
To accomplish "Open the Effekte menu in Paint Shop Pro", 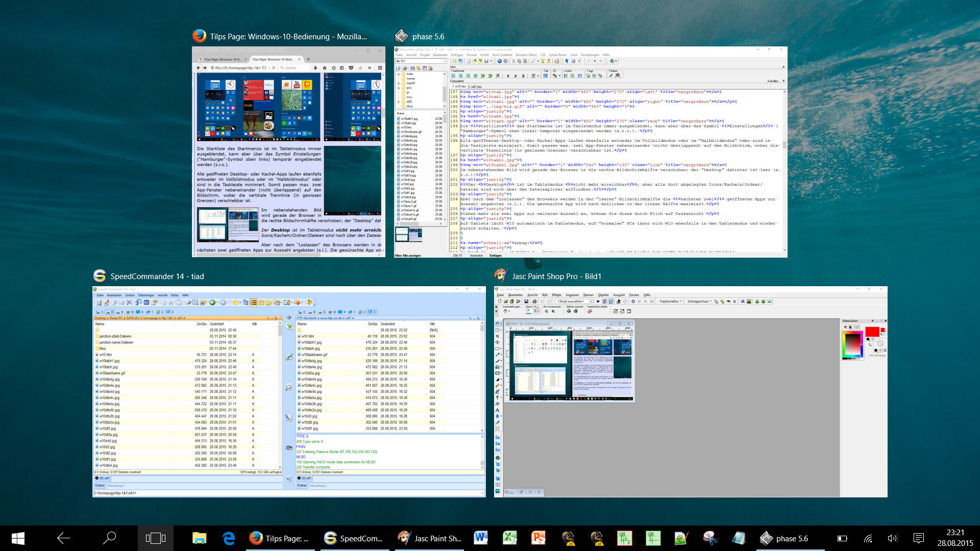I will coord(556,295).
